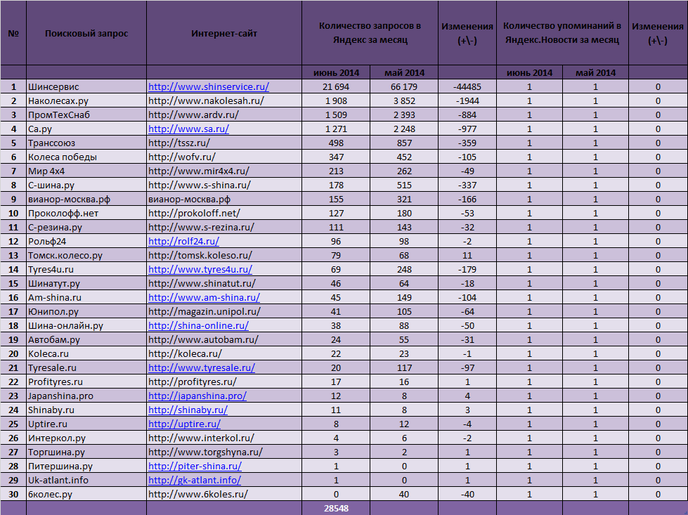
Task: Open the tyres4u.ru hyperlink
Action: 200,269
